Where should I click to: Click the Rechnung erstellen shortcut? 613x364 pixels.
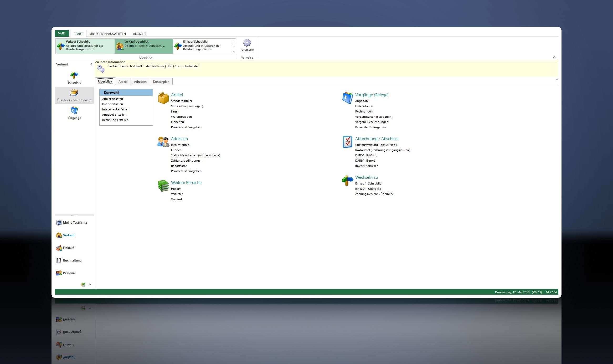click(x=115, y=120)
